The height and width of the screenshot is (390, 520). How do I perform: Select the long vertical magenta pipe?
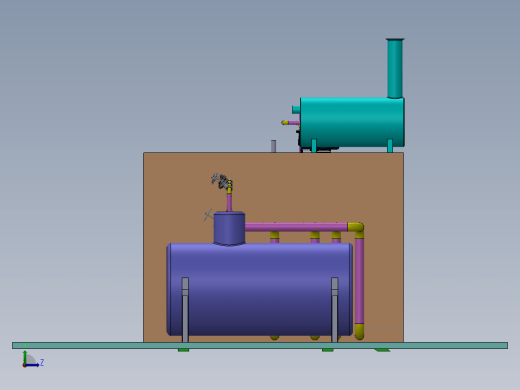click(359, 280)
